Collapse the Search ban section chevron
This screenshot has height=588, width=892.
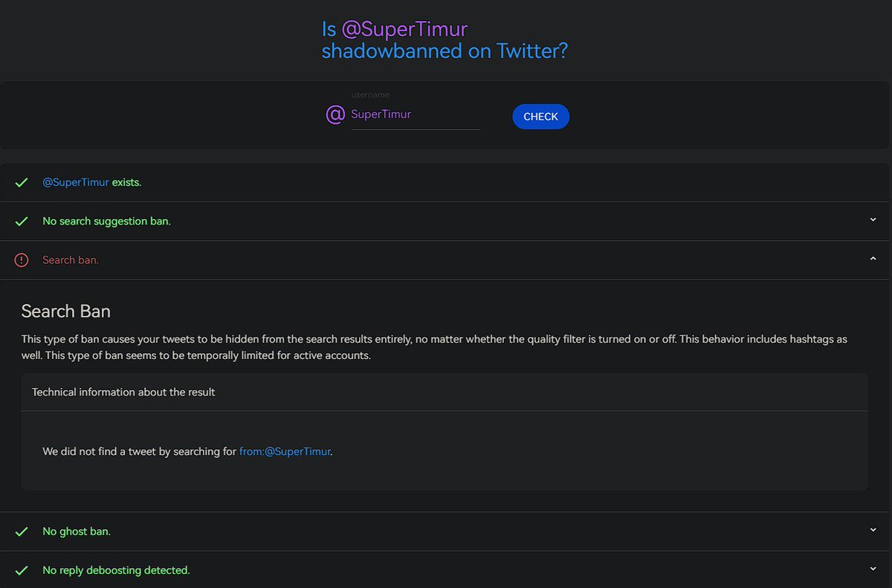click(x=873, y=259)
